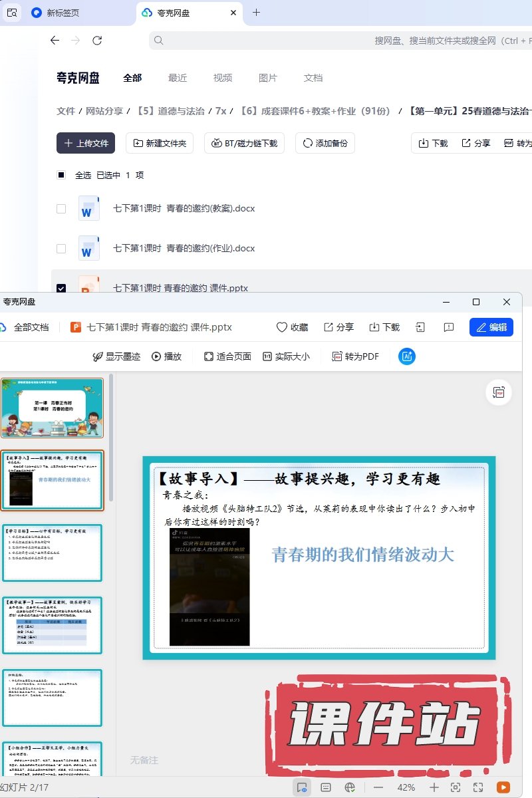Click 实际大小 actual size icon

(x=286, y=356)
